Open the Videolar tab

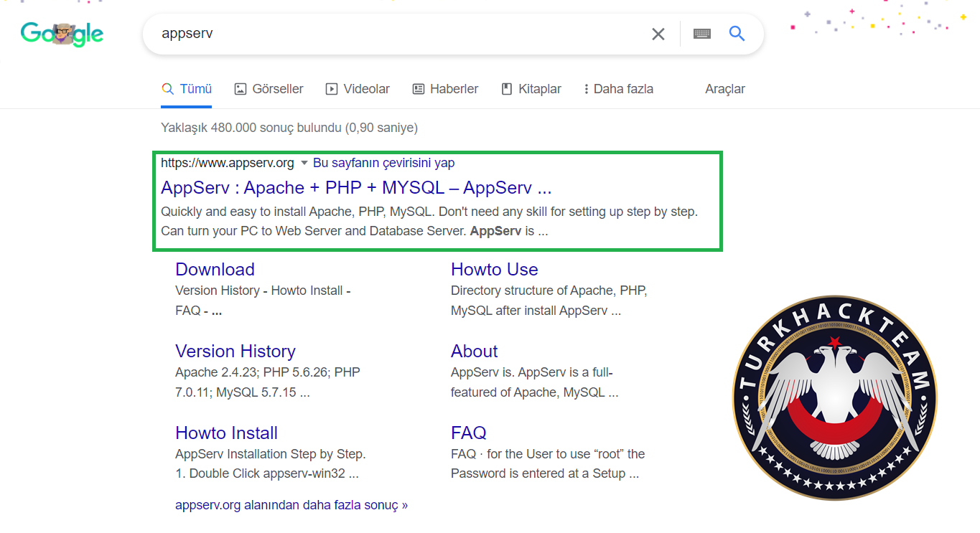358,89
